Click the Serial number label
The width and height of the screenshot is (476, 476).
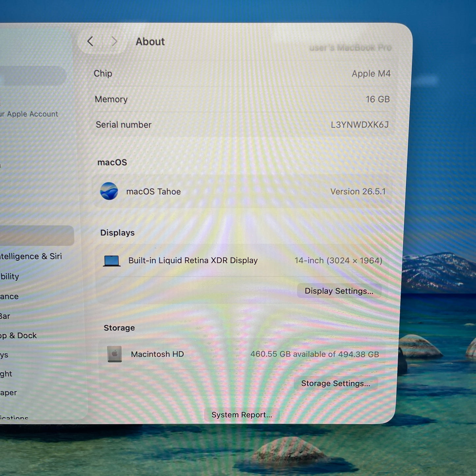(x=124, y=125)
